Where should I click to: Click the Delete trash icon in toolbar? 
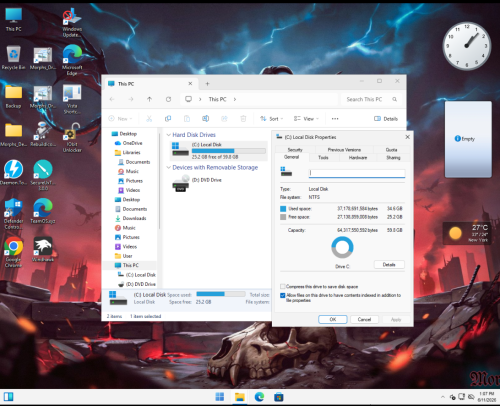[243, 119]
